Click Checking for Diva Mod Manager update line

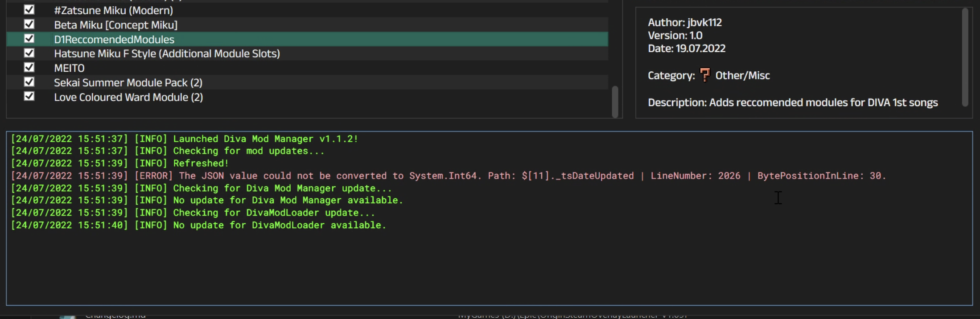point(201,188)
